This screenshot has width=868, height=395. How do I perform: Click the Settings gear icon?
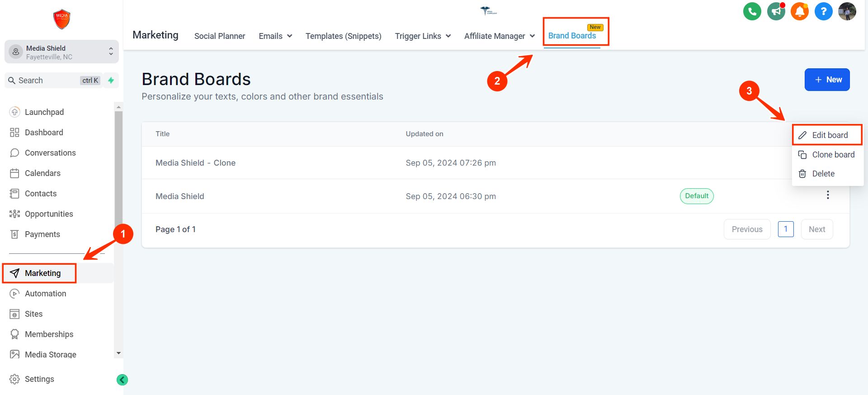pos(14,379)
